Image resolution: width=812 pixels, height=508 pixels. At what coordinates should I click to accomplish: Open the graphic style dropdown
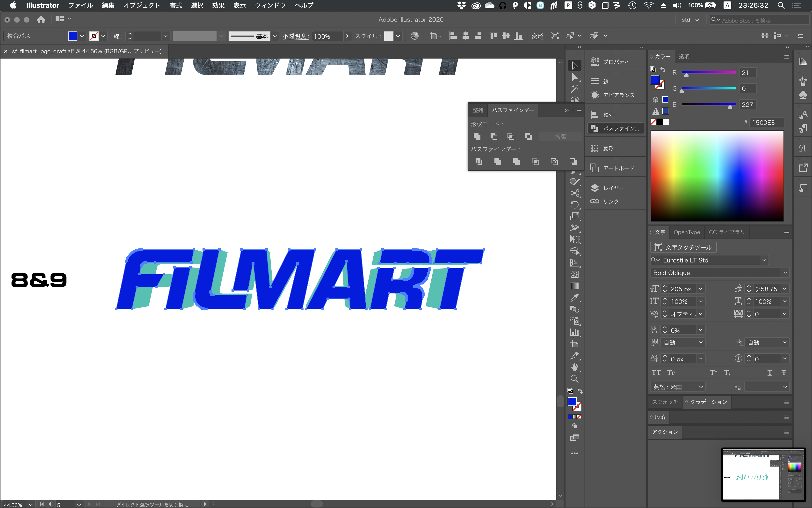(x=398, y=36)
